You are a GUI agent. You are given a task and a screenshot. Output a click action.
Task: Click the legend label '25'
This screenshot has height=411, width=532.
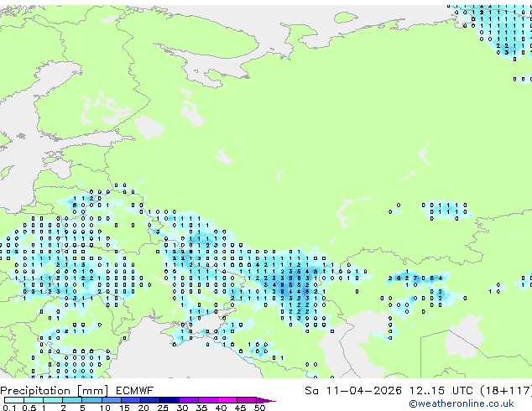pyautogui.click(x=163, y=408)
